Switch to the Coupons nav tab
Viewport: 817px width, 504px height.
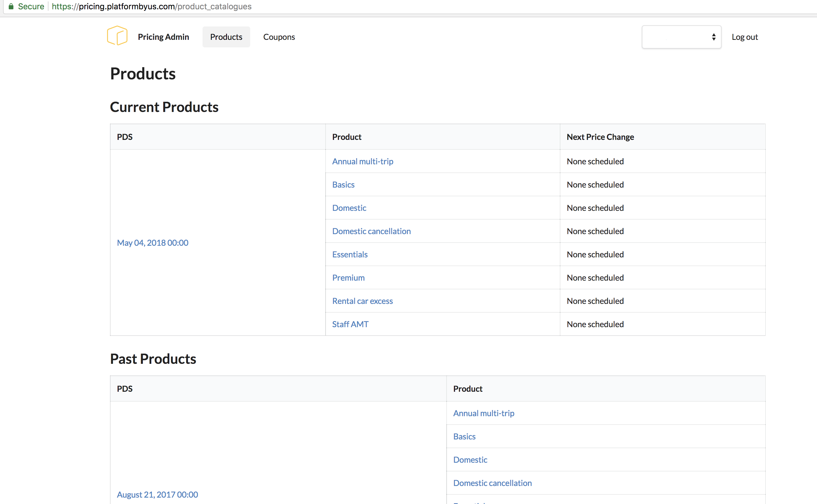click(x=279, y=37)
